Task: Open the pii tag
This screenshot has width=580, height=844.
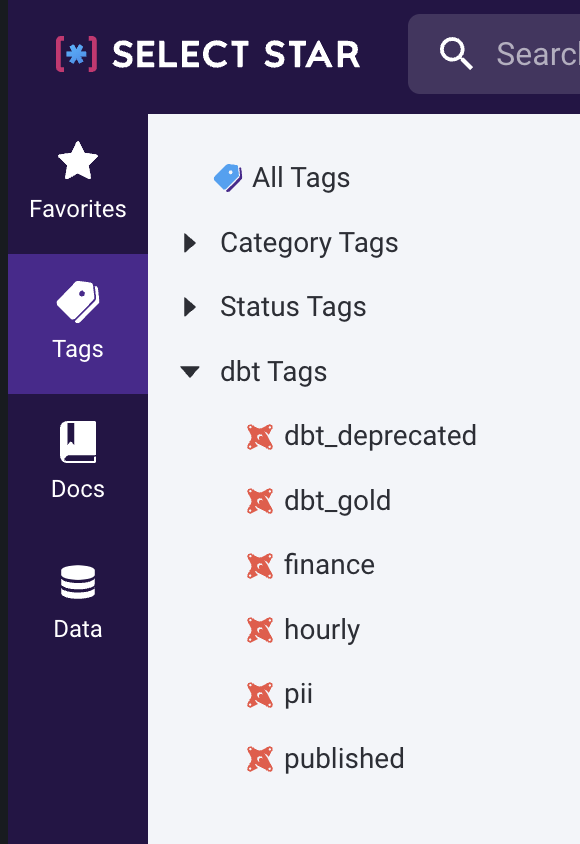Action: click(x=298, y=694)
